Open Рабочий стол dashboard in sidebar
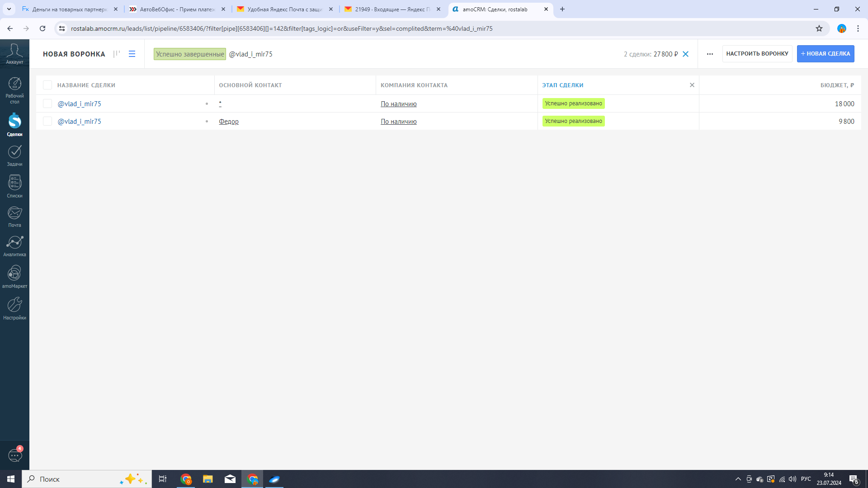The width and height of the screenshot is (868, 488). tap(14, 90)
